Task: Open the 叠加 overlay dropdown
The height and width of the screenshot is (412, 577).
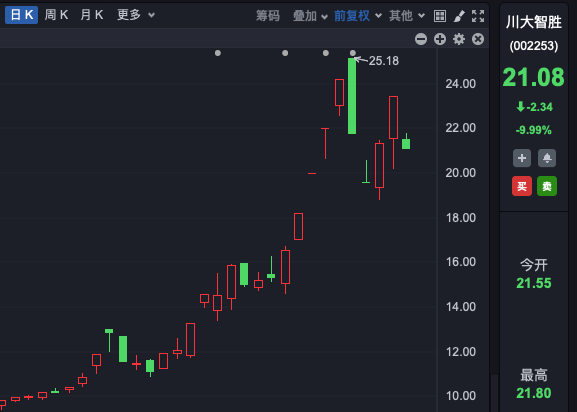Action: [x=310, y=16]
